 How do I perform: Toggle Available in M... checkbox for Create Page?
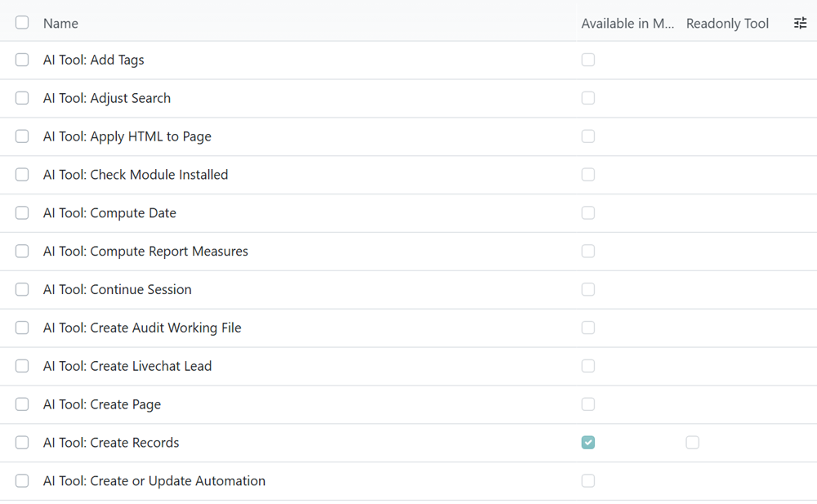point(587,404)
